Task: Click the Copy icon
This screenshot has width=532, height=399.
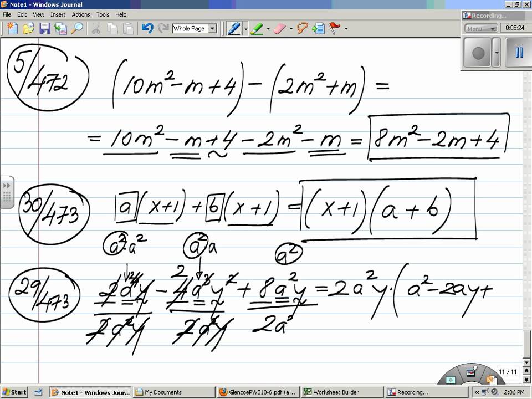Action: tap(112, 28)
